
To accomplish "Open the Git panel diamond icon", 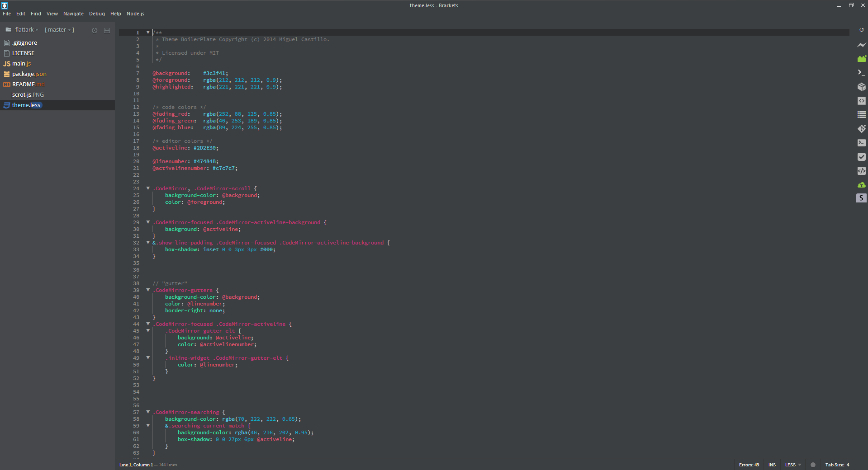I will (862, 129).
